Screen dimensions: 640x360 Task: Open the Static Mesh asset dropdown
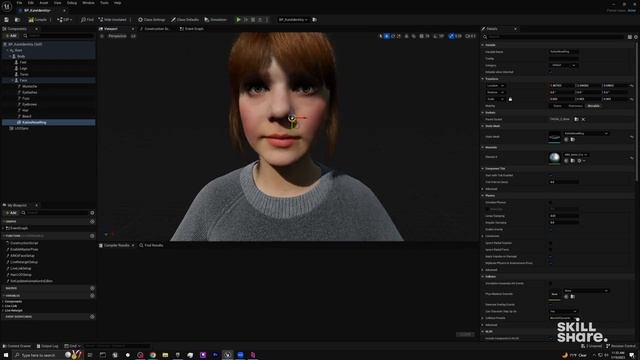pyautogui.click(x=586, y=133)
